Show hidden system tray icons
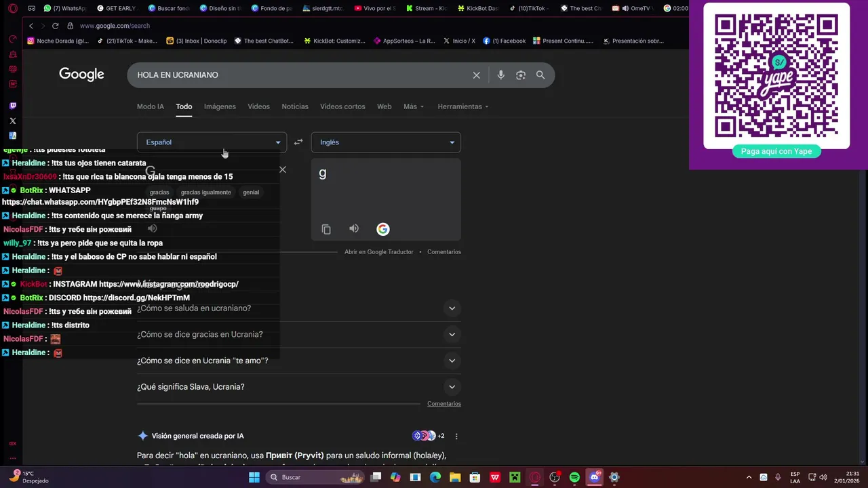Viewport: 868px width, 488px height. [x=749, y=477]
